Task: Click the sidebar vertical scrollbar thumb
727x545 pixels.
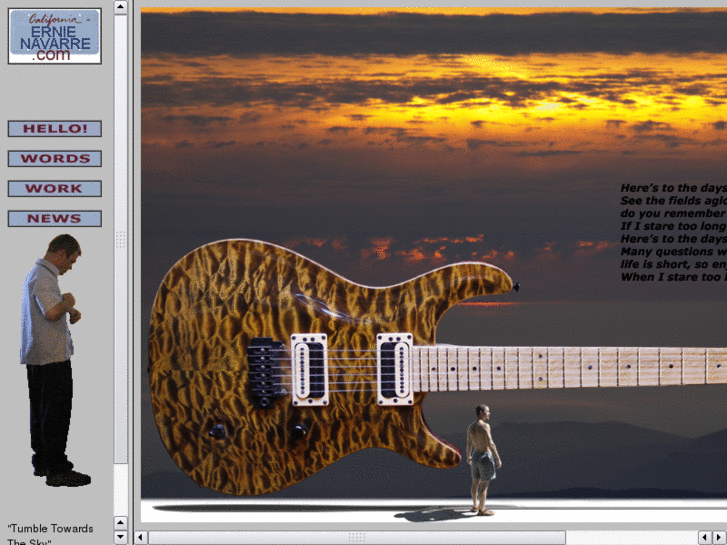Action: click(x=121, y=239)
